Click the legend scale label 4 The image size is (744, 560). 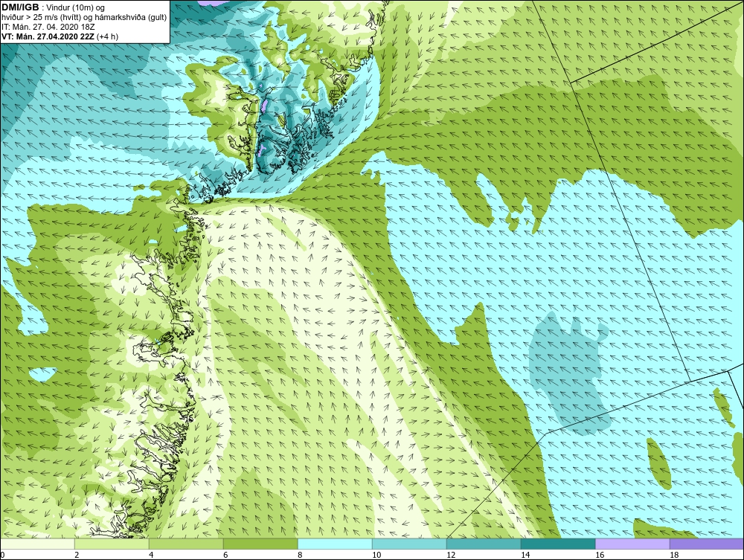click(x=151, y=555)
